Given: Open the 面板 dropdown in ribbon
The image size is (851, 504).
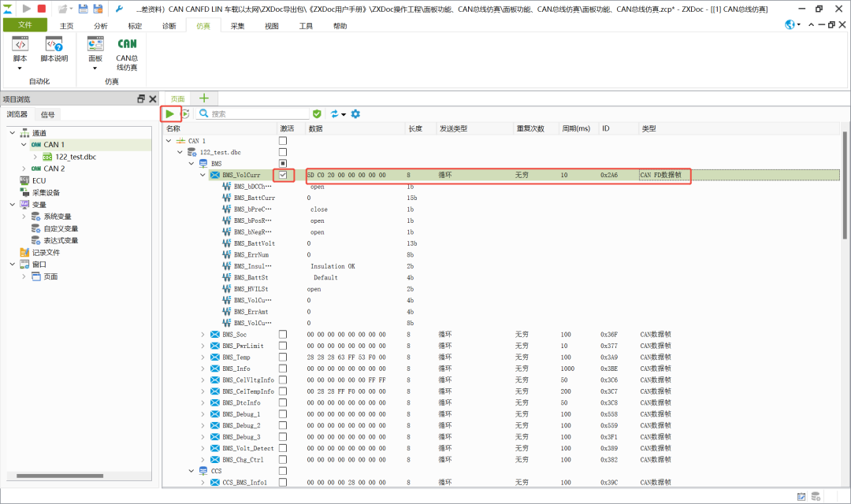Looking at the screenshot, I should [x=95, y=68].
